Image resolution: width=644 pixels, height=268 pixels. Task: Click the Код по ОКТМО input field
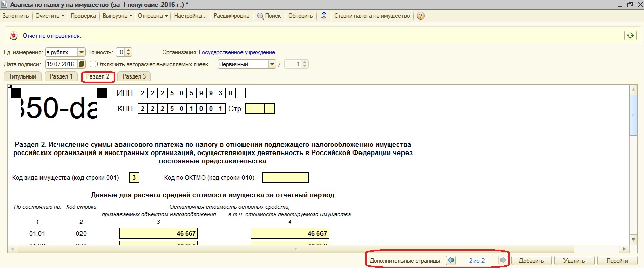(x=286, y=178)
